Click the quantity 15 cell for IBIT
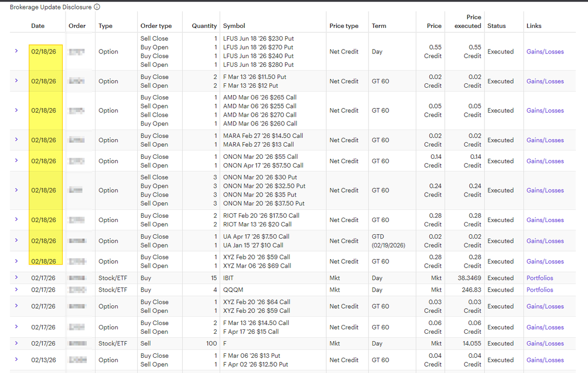Image resolution: width=588 pixels, height=373 pixels. click(x=214, y=278)
